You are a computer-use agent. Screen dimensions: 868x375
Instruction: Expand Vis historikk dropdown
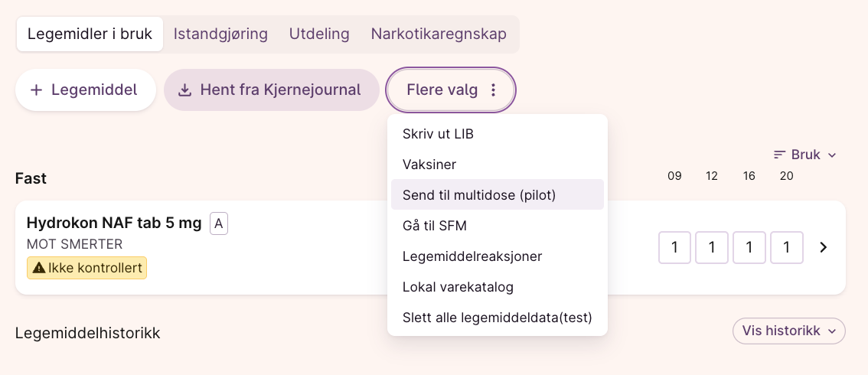tap(788, 331)
